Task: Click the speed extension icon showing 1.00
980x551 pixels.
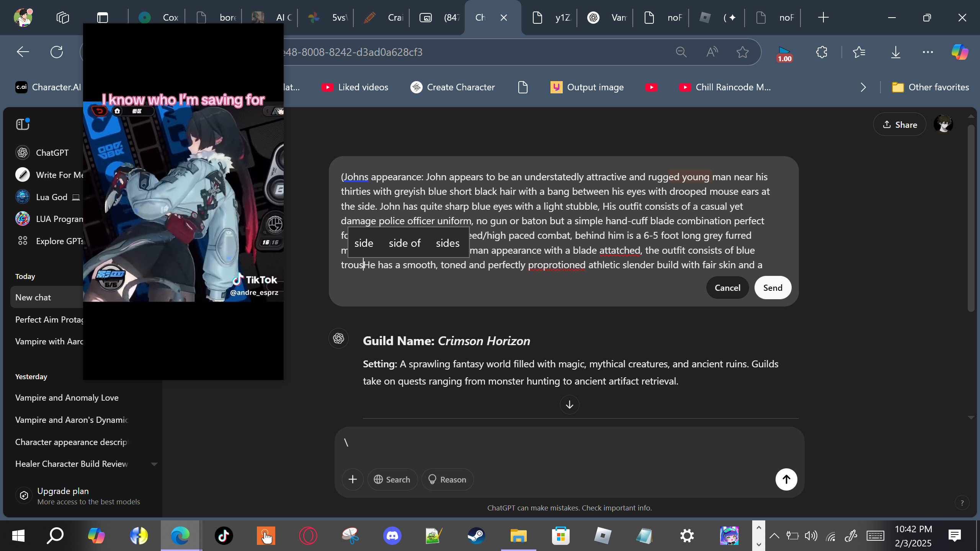Action: click(784, 54)
